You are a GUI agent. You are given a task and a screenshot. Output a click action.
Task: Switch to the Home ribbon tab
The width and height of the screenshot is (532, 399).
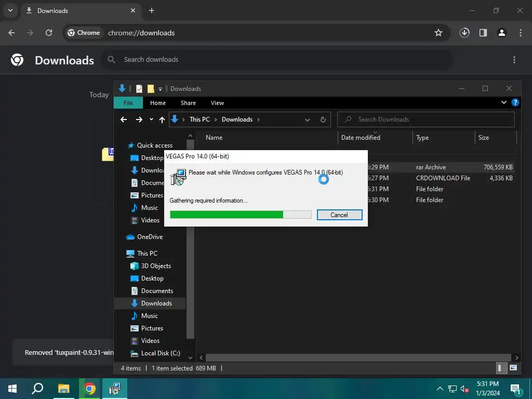[x=158, y=103]
